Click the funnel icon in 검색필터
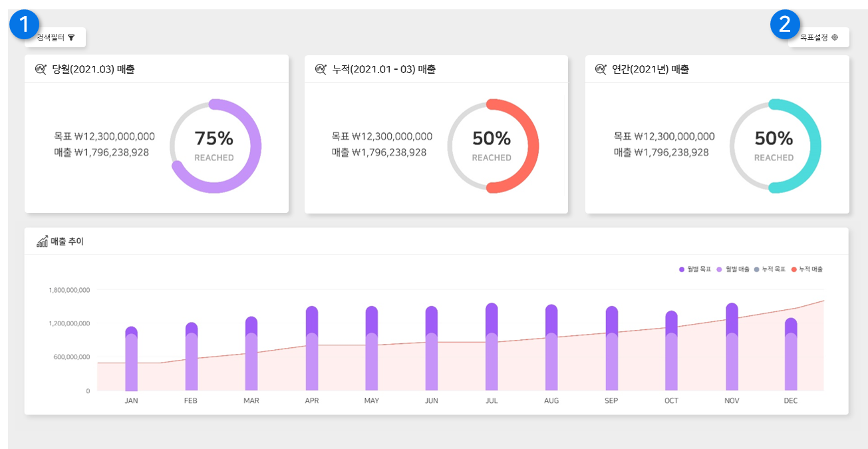The width and height of the screenshot is (868, 449). (x=71, y=38)
